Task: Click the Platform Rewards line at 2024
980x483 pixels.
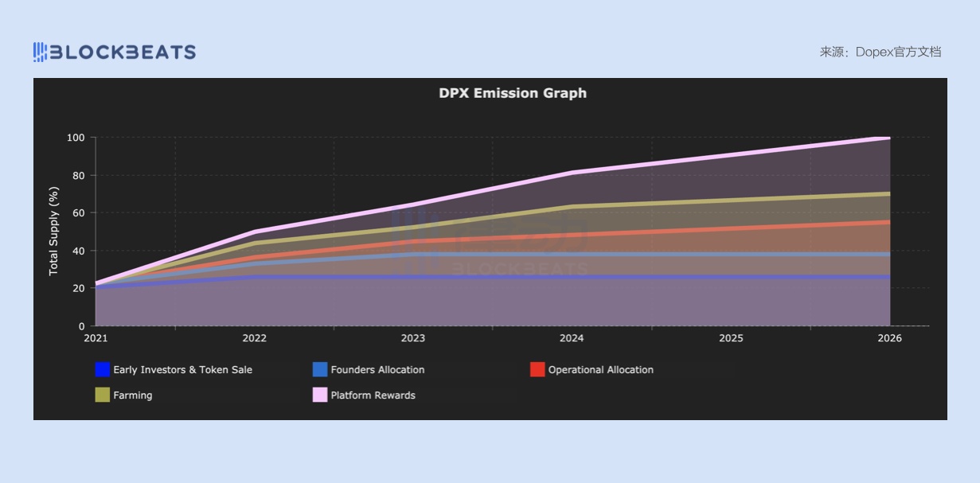Action: (x=572, y=173)
